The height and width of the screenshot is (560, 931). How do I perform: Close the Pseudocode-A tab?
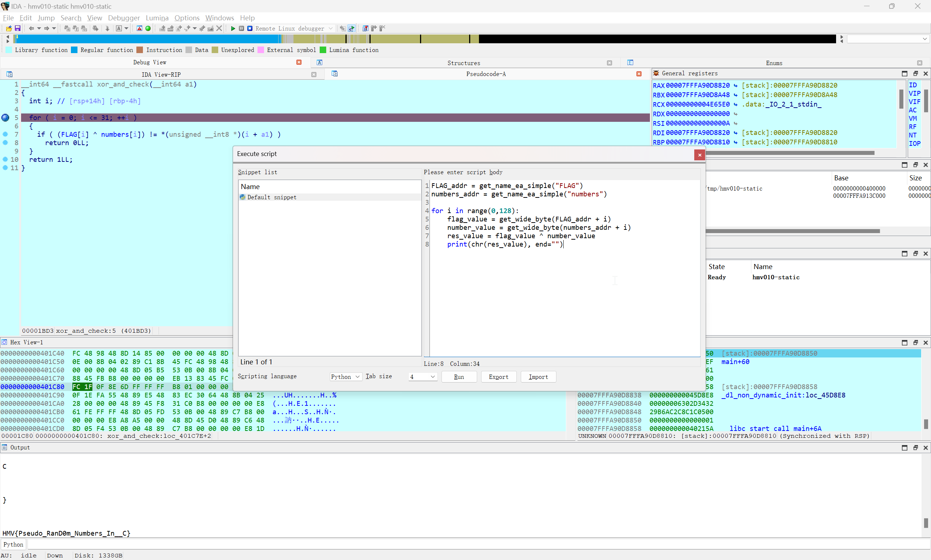[639, 74]
